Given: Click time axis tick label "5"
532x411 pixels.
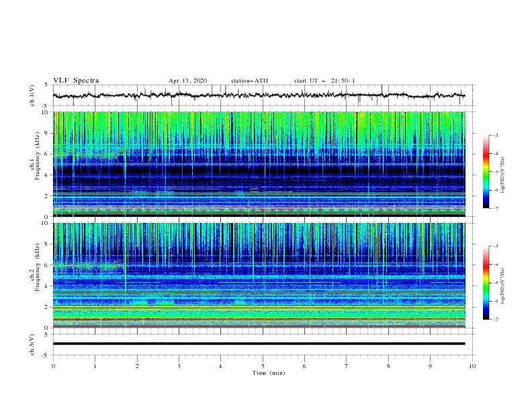Looking at the screenshot, I should pyautogui.click(x=263, y=366).
